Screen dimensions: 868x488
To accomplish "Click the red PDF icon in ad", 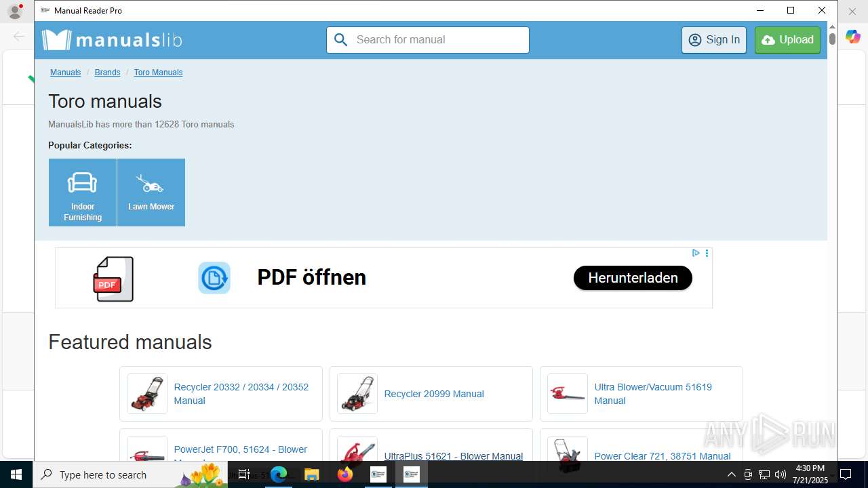I will [x=113, y=279].
